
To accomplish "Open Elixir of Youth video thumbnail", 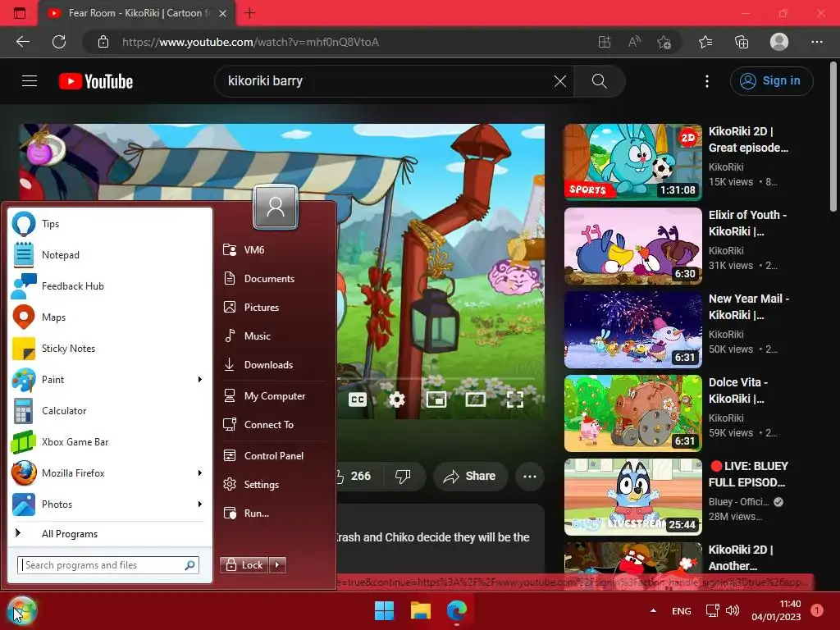I will (632, 246).
